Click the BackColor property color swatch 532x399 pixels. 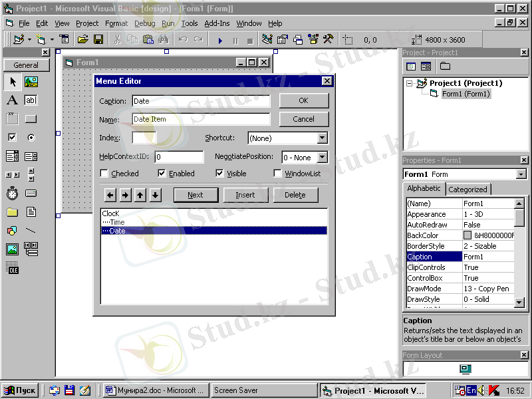coord(467,235)
